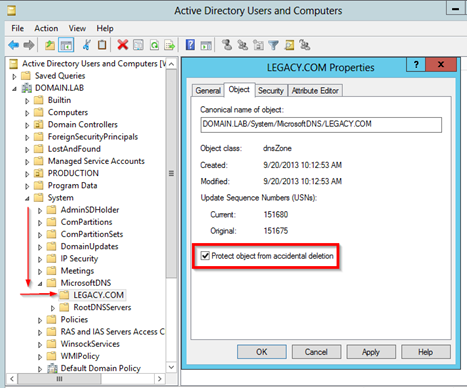The width and height of the screenshot is (467, 388).
Task: Expand the Builtin container
Action: pos(27,101)
